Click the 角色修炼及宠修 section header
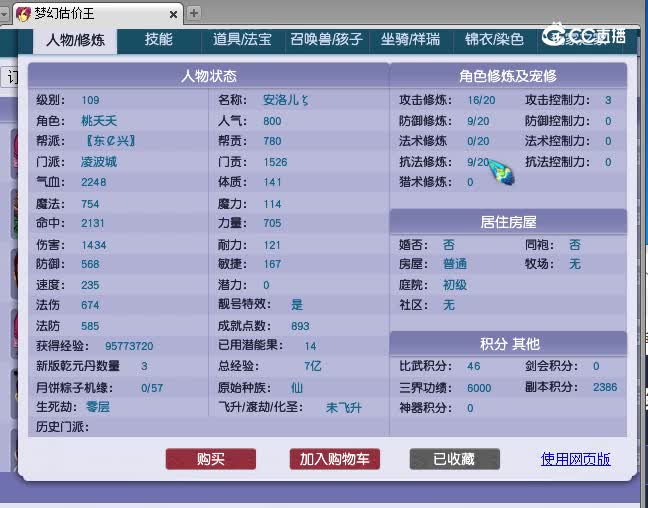This screenshot has width=648, height=508. (508, 76)
